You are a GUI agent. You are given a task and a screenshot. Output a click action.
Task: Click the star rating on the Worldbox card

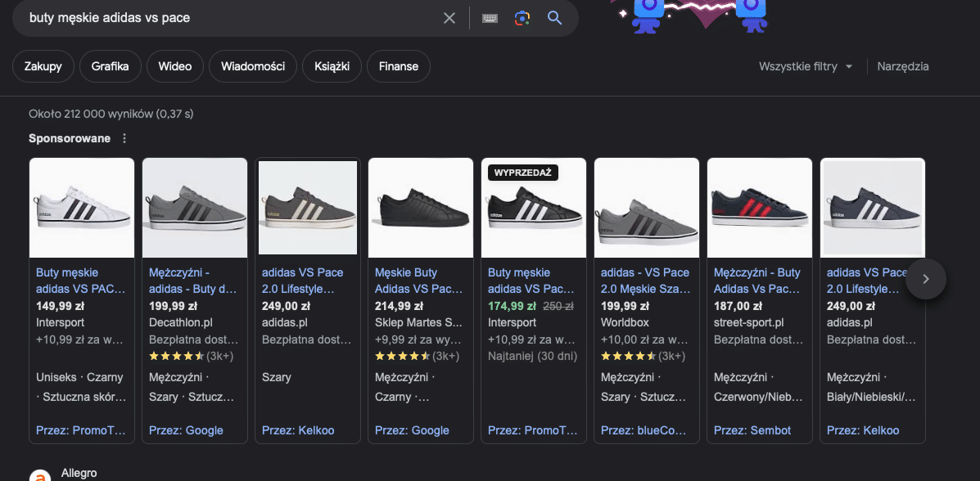(x=627, y=356)
